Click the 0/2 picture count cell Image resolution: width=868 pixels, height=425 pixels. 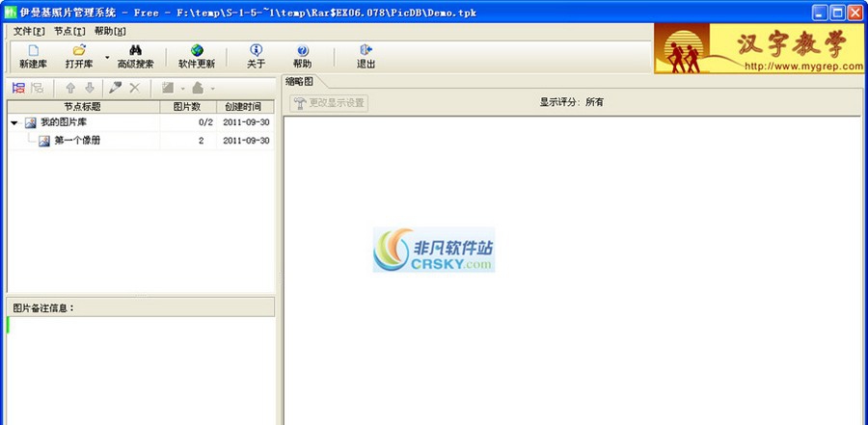point(205,122)
